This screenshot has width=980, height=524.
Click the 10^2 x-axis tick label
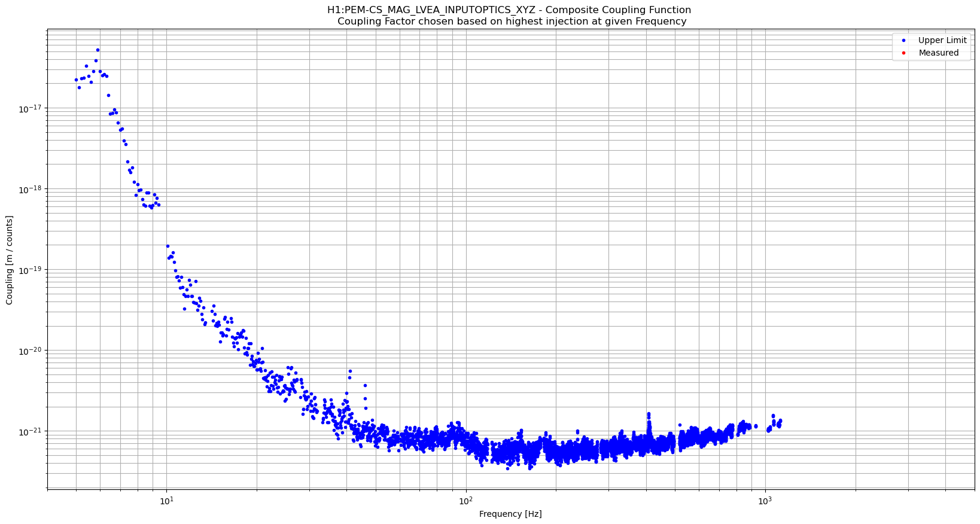coord(465,501)
